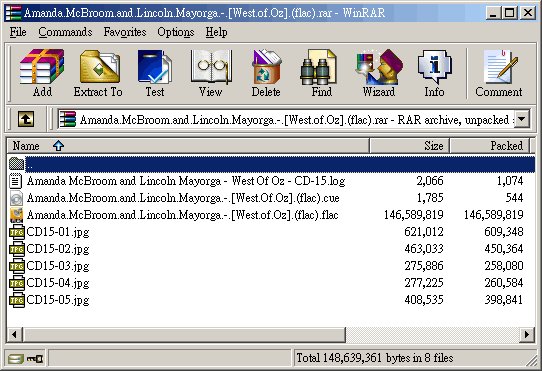The height and width of the screenshot is (371, 542).
Task: Click the CD15-02.jpg image icon
Action: [17, 249]
